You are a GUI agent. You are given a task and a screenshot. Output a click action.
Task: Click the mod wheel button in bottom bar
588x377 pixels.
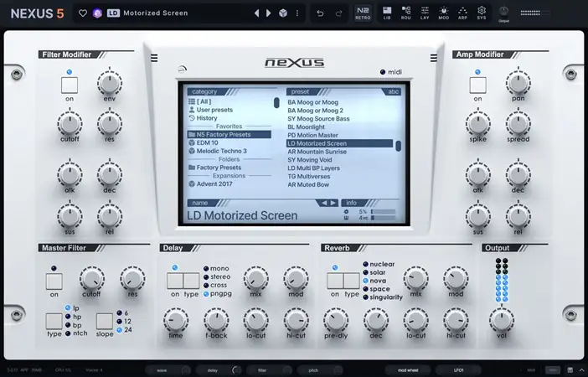pyautogui.click(x=408, y=370)
